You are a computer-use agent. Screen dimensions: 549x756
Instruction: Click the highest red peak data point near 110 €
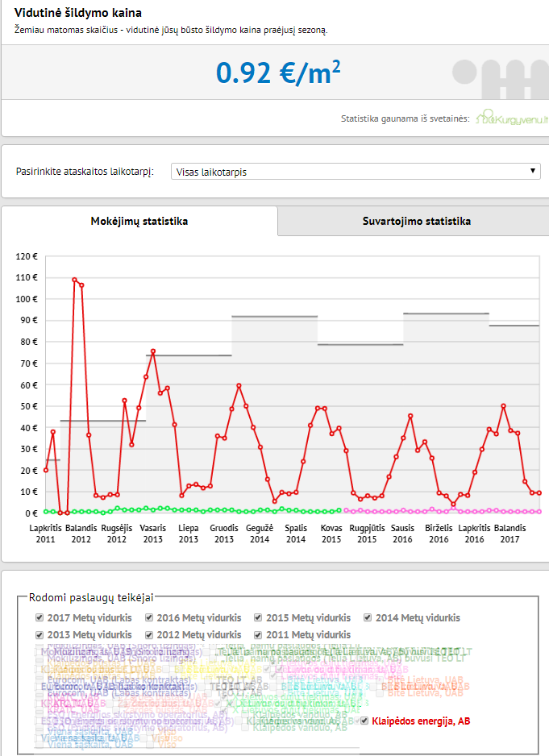click(75, 280)
